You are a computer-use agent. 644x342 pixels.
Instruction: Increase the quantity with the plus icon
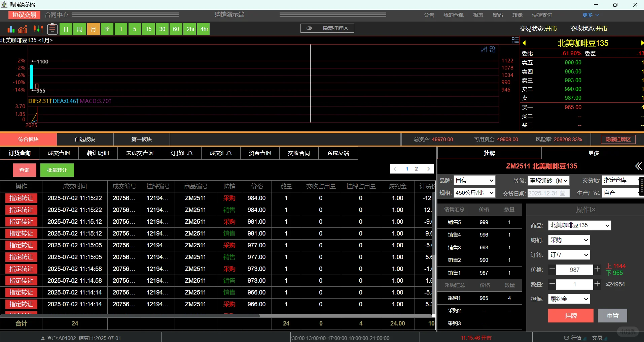(597, 284)
